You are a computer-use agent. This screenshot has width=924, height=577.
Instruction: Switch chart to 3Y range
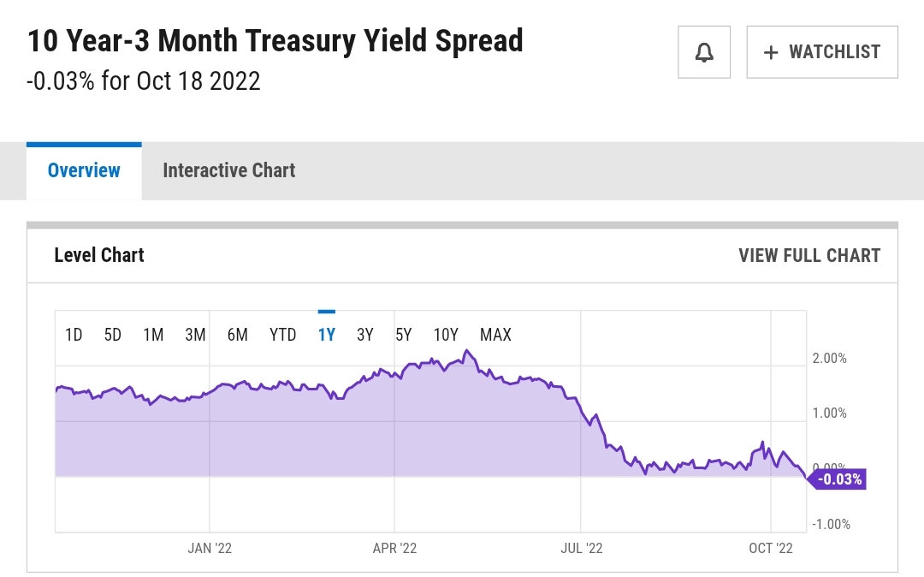point(365,335)
